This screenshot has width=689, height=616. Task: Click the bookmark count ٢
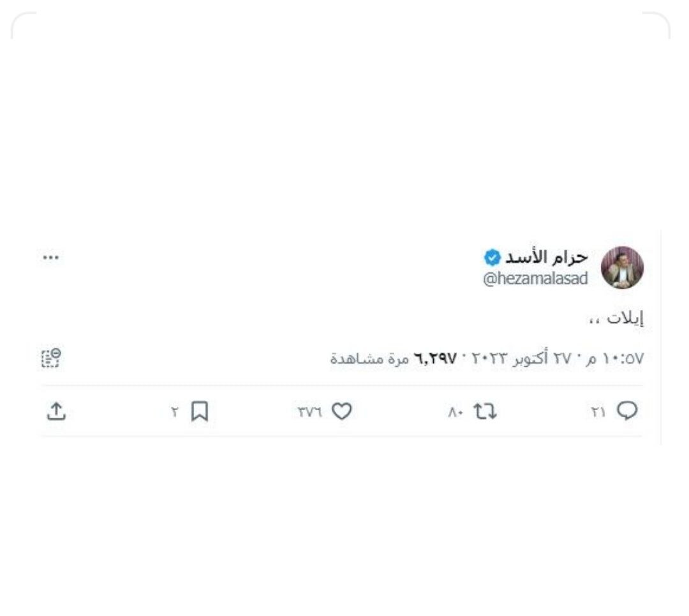[x=175, y=412]
